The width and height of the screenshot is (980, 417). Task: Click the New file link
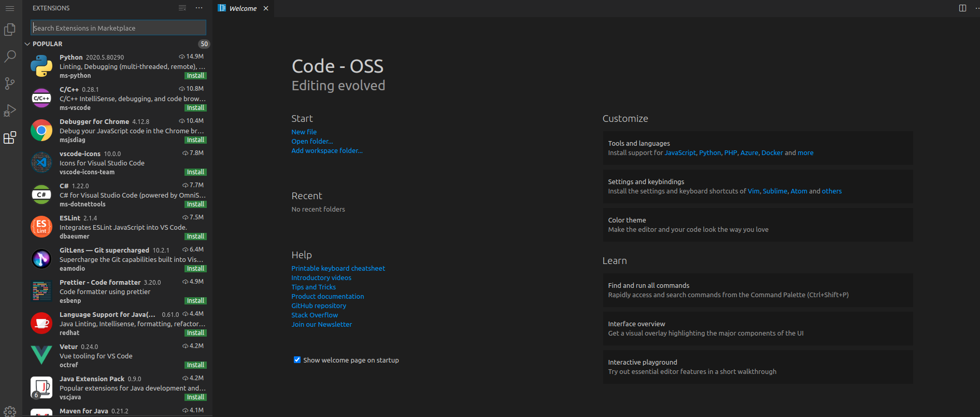304,132
